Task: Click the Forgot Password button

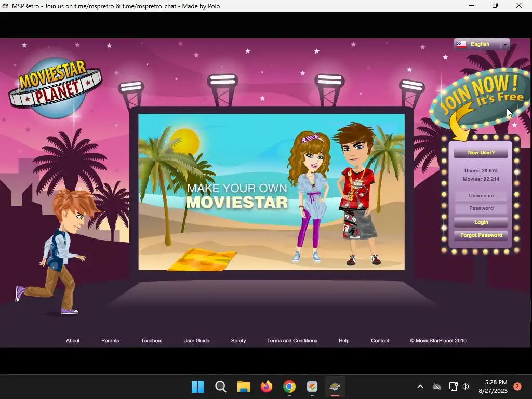Action: click(x=481, y=235)
